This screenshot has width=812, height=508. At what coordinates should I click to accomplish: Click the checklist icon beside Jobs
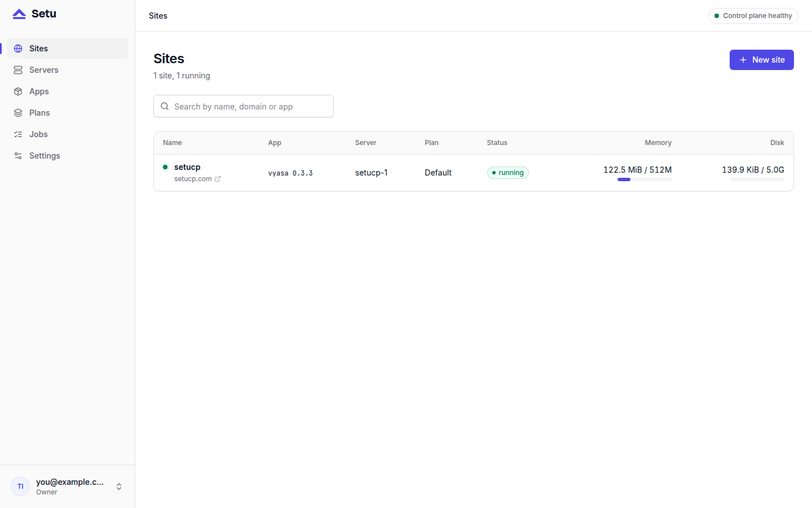(x=18, y=134)
